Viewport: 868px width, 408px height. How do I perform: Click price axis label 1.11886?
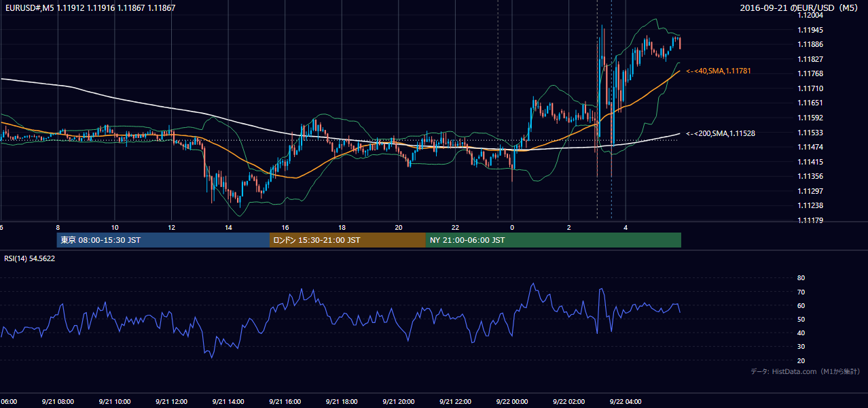(x=812, y=44)
